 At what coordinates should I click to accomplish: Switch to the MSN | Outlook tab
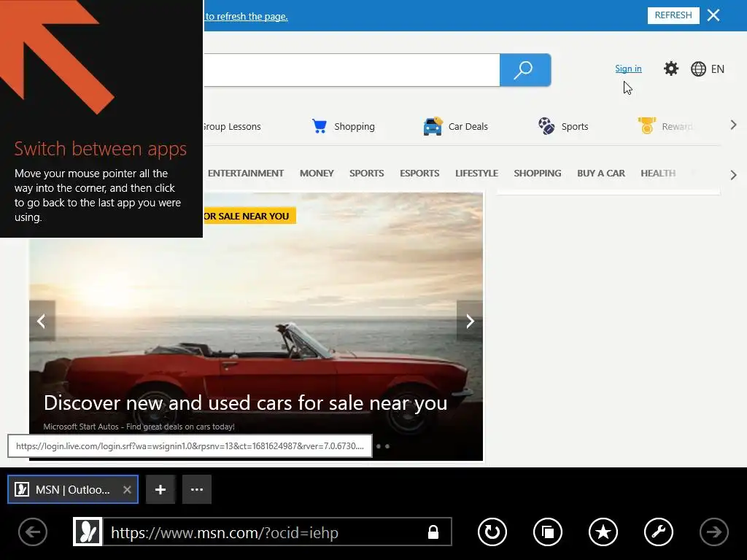(x=72, y=489)
